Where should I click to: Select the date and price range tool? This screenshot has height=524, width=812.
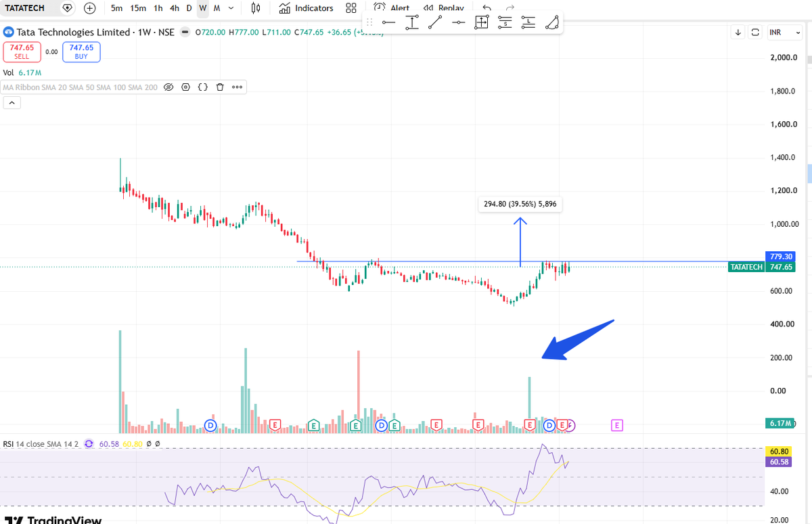pos(482,22)
